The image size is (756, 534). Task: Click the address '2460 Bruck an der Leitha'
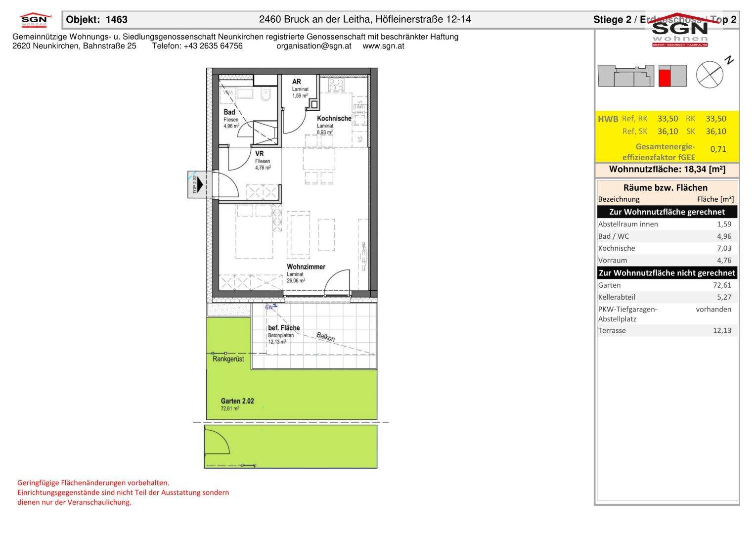315,20
